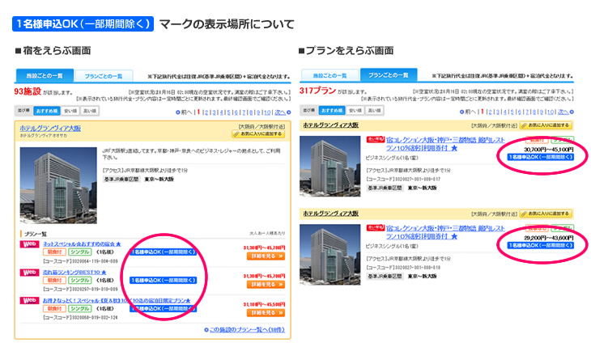Screen dimensions: 591x364
Task: Sort by 安い順 in left panel
Action: tap(70, 110)
